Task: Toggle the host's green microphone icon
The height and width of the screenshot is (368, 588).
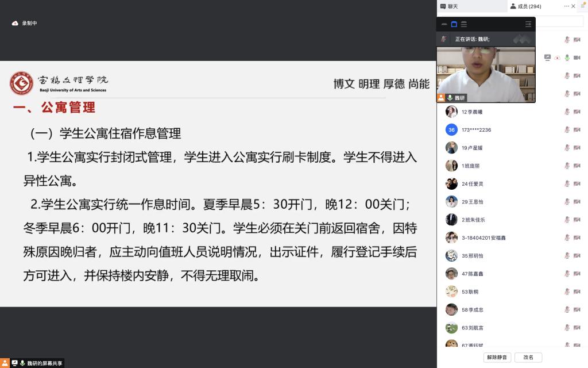Action: [x=567, y=57]
